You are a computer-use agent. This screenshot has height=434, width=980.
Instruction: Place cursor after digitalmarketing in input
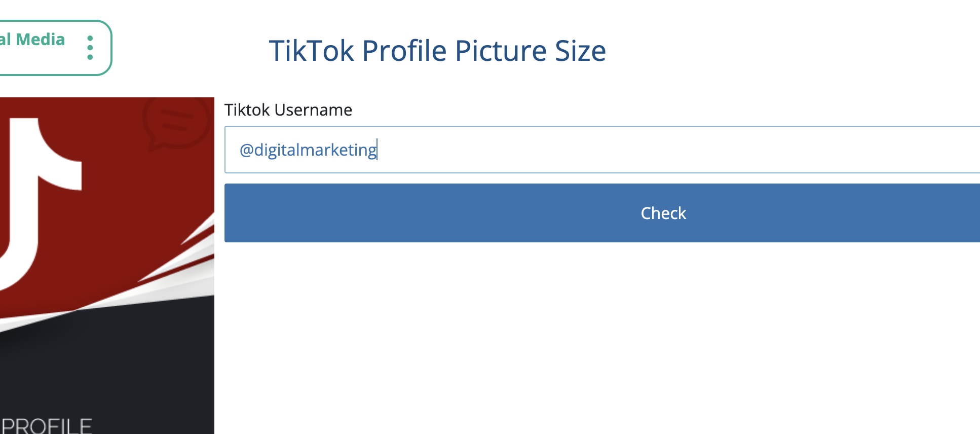pos(377,150)
